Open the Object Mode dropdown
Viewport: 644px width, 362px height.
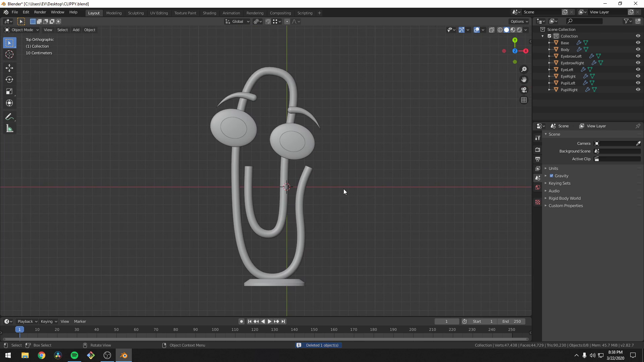pyautogui.click(x=21, y=30)
